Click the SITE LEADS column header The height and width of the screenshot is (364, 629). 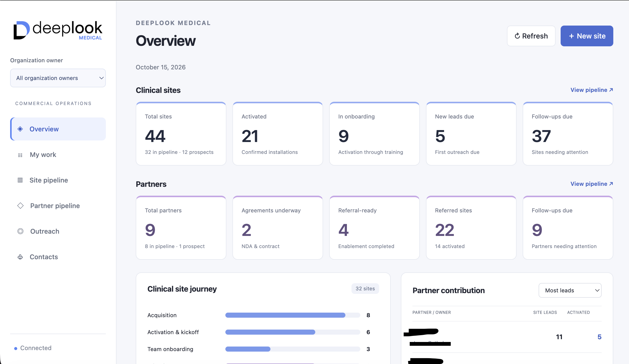point(545,312)
